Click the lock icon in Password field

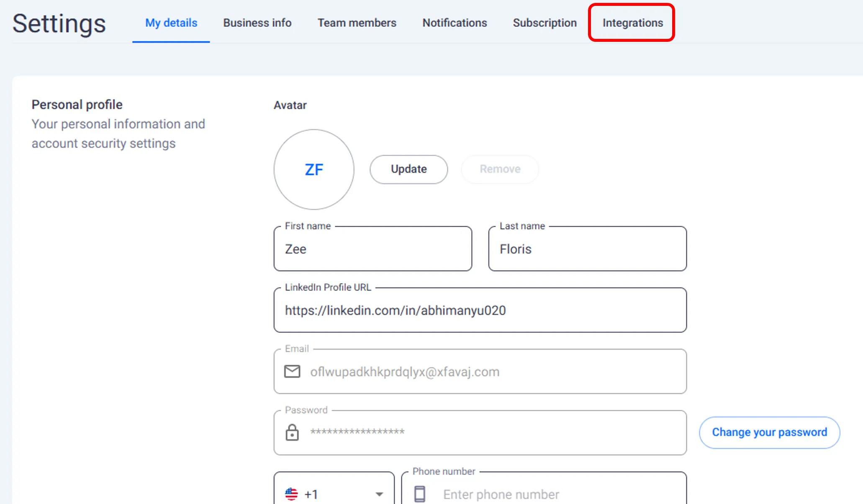292,432
